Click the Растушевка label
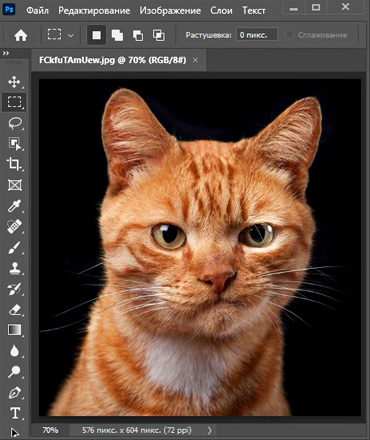Image resolution: width=370 pixels, height=440 pixels. pos(208,35)
